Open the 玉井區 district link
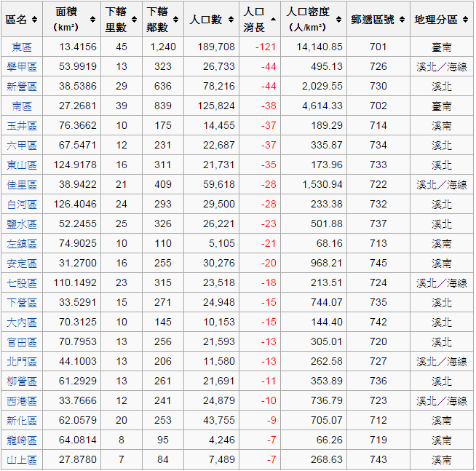 (x=22, y=125)
